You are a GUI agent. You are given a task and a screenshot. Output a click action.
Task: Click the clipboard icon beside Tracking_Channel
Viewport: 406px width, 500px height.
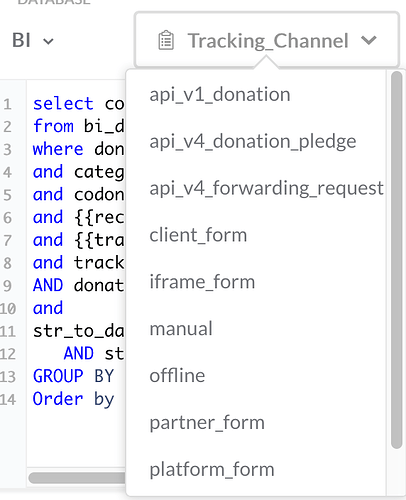tap(166, 40)
